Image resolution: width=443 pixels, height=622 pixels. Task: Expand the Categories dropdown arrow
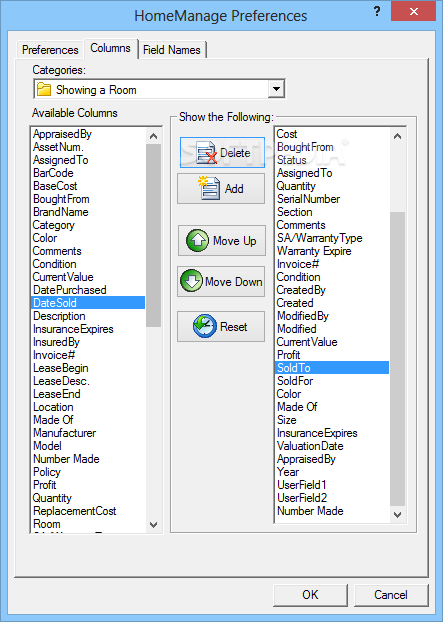(276, 89)
